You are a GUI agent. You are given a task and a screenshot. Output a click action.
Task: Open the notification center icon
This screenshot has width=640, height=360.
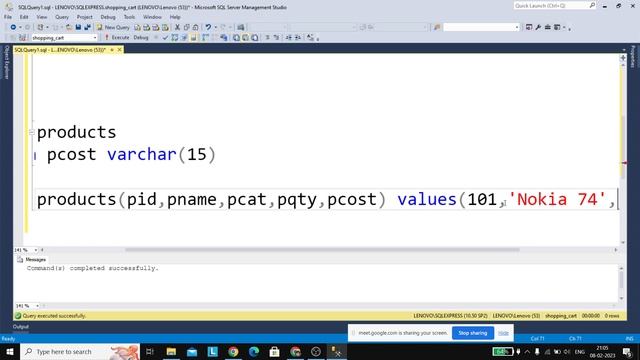[x=627, y=351]
